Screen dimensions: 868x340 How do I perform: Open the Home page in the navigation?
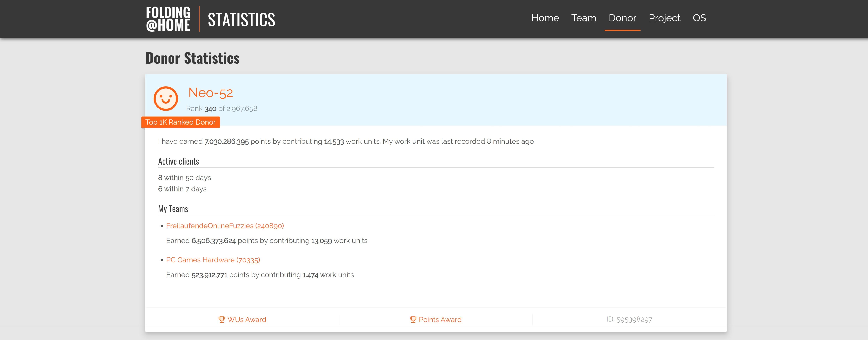[x=544, y=18]
